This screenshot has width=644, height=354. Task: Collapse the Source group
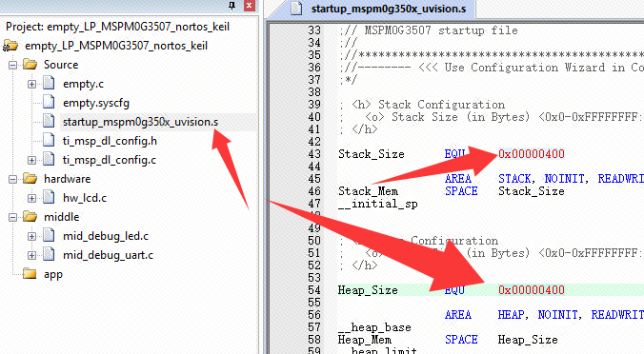tap(13, 65)
